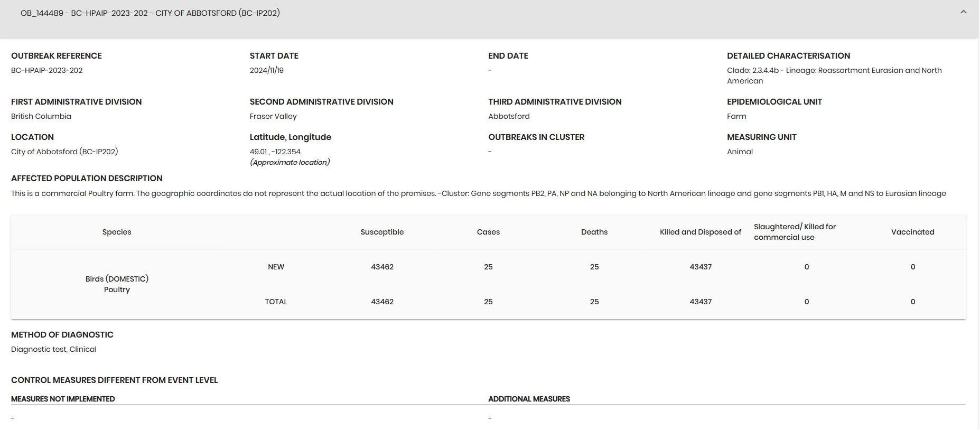Select the NEW row susceptible value 43462
Viewport: 980px width, 430px height.
382,267
